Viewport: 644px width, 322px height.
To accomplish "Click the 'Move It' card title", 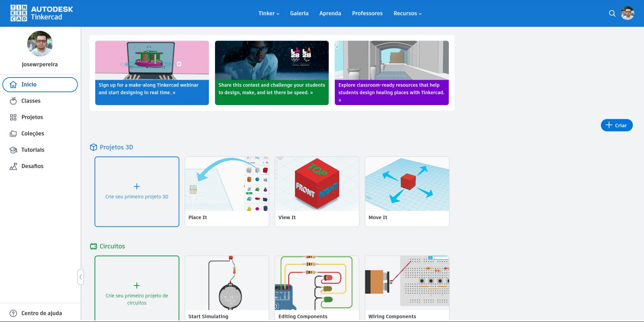I will (378, 217).
